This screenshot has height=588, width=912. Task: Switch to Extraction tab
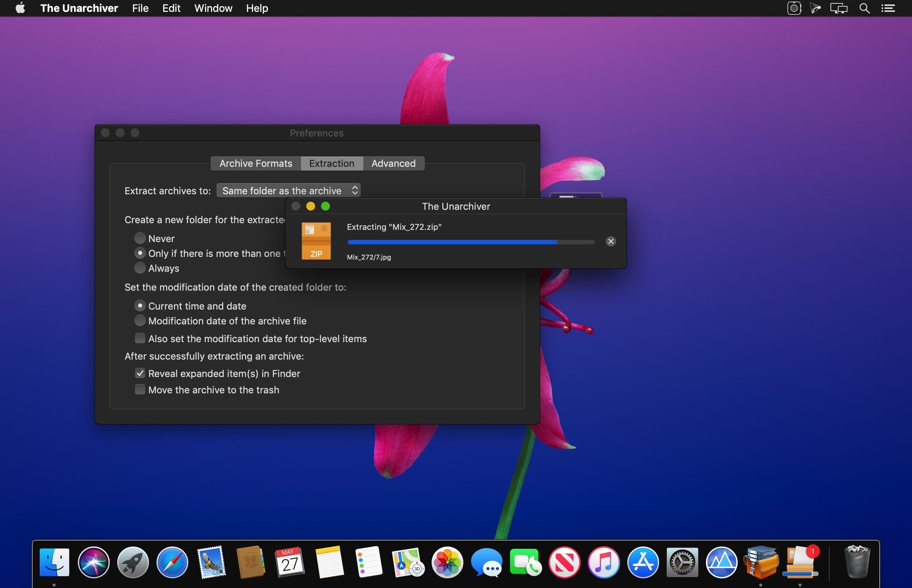pyautogui.click(x=332, y=163)
